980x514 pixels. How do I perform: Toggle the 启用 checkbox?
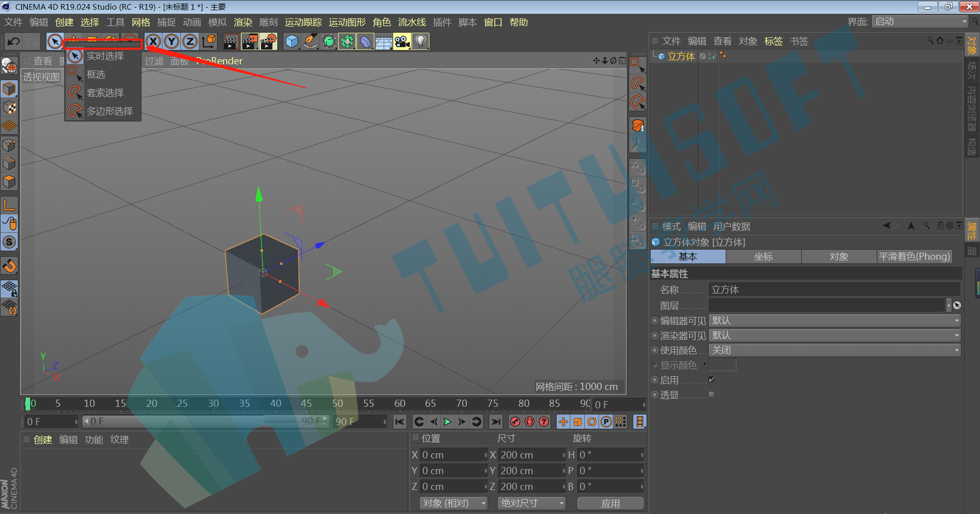pyautogui.click(x=711, y=380)
